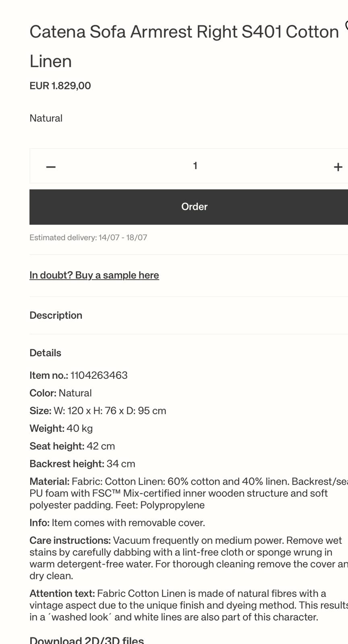Click the Size dimensions line
This screenshot has width=348, height=644.
click(x=98, y=411)
